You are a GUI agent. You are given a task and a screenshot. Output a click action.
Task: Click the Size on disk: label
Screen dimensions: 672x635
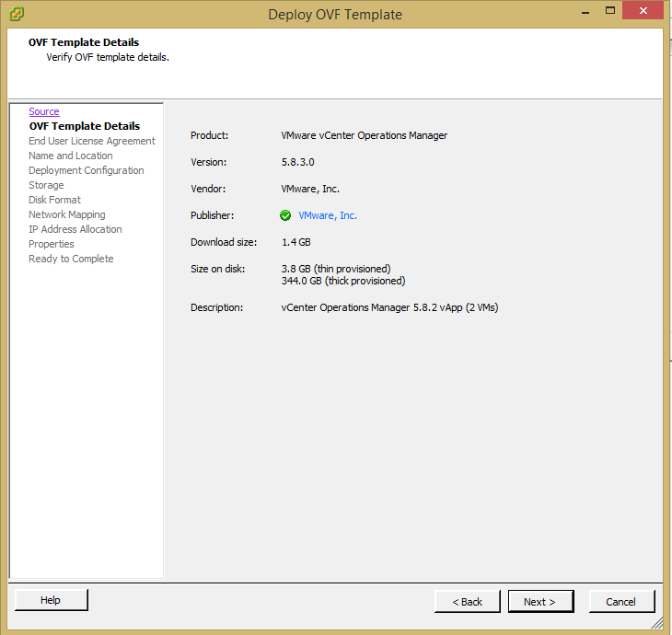(218, 269)
